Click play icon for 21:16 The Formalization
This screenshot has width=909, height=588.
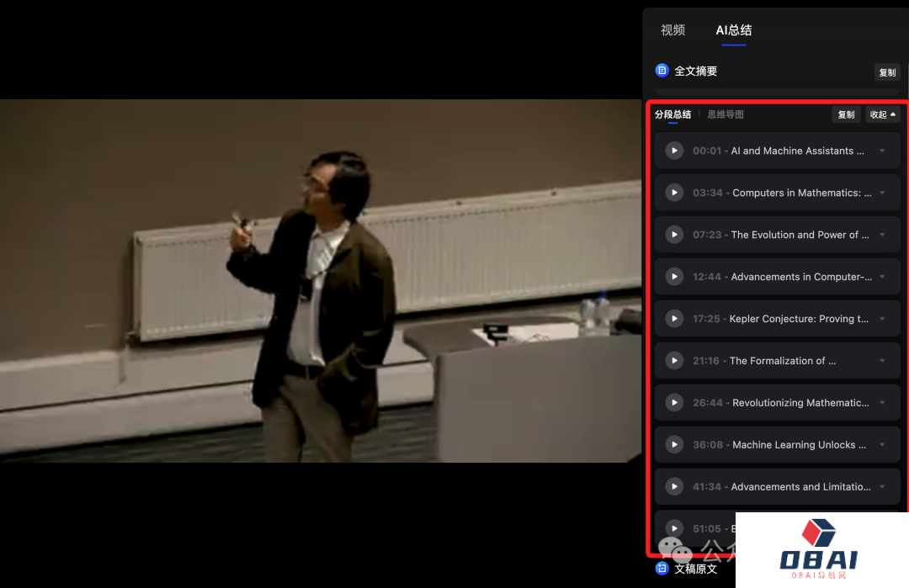tap(674, 361)
